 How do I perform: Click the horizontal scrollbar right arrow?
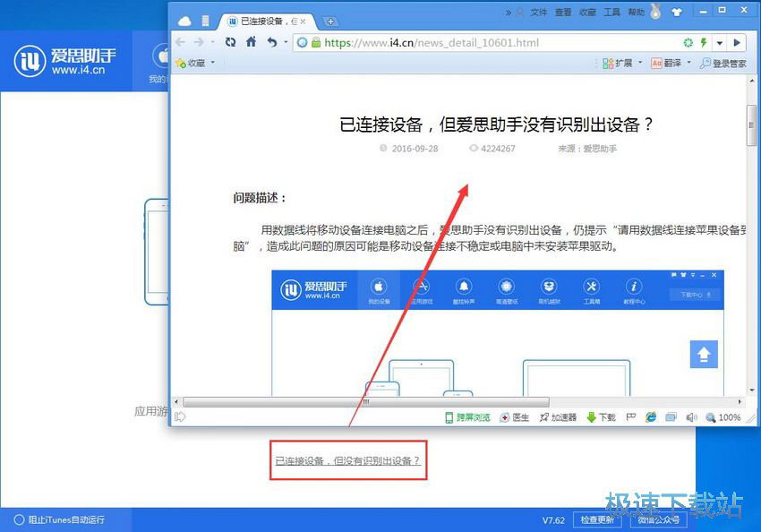[x=740, y=402]
